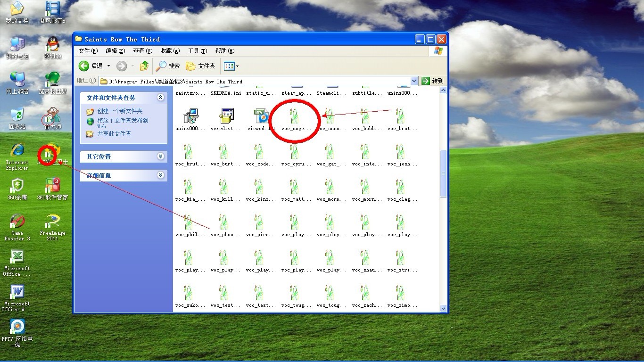Select the voc_kinz file icon
This screenshot has height=362, width=644.
click(x=259, y=186)
